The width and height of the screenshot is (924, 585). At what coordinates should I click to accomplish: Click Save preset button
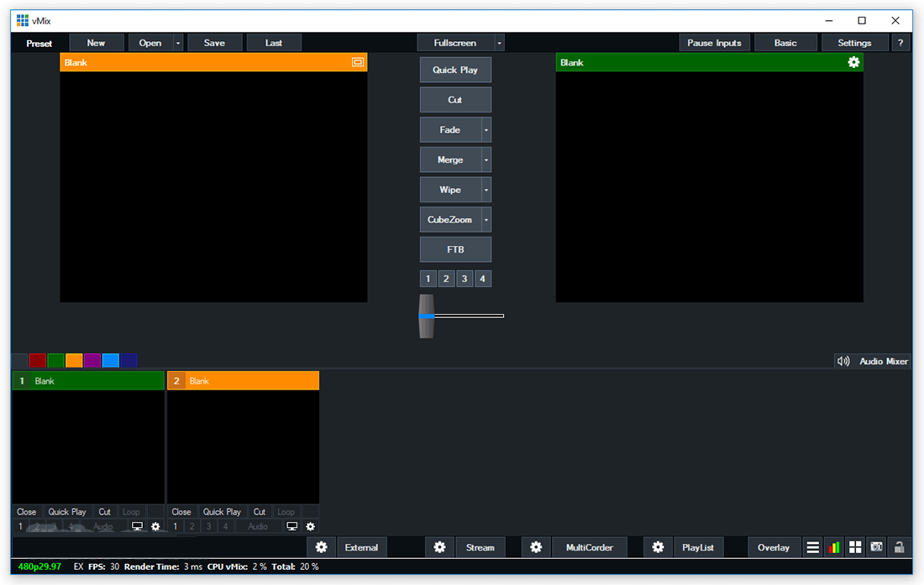214,43
